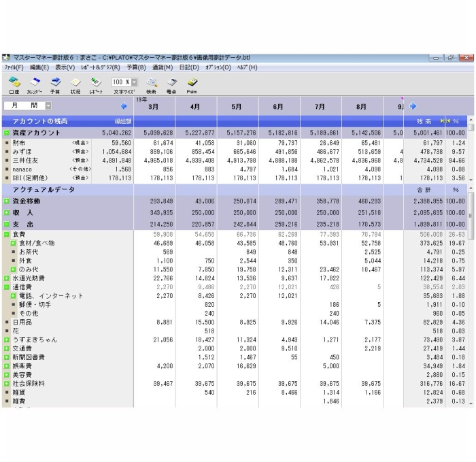Click the app icon in title bar
Viewport: 476px width, 462px height.
click(6, 57)
